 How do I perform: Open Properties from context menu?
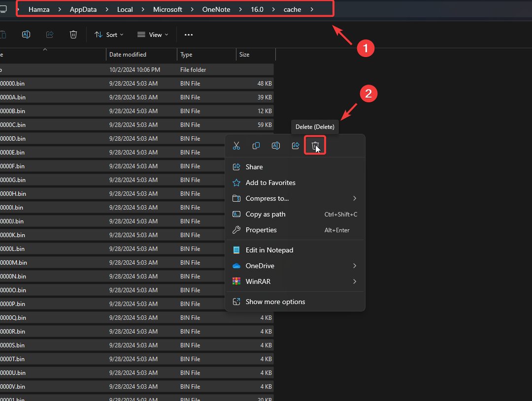tap(295, 230)
